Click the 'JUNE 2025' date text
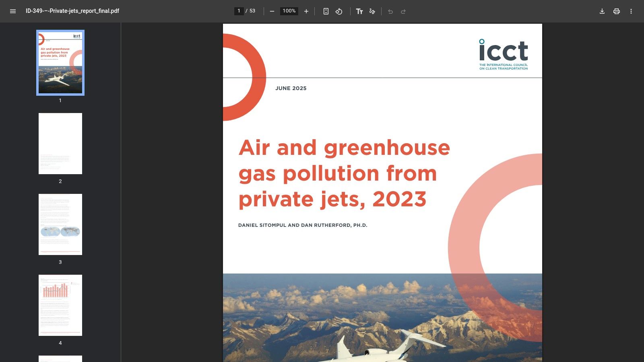Viewport: 644px width, 362px height. click(291, 88)
